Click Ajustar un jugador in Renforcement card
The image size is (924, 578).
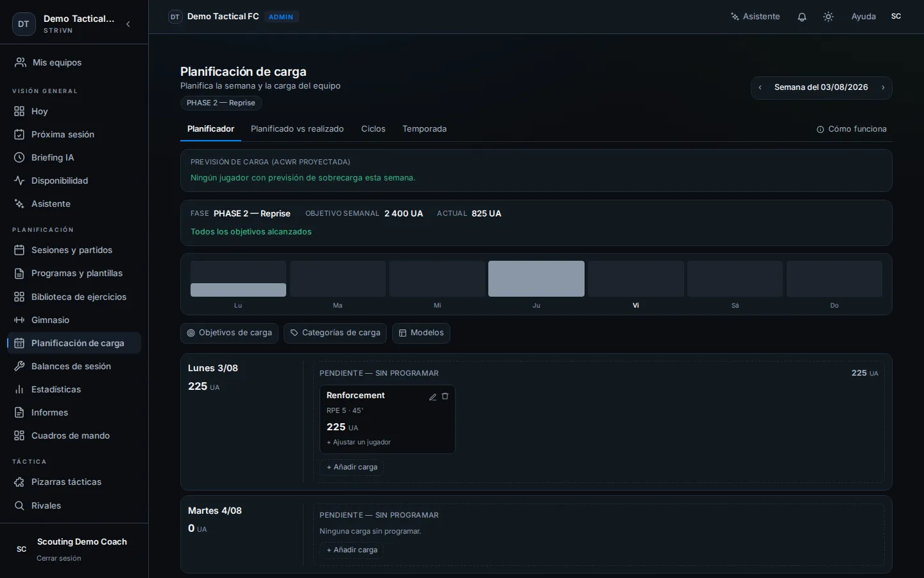click(x=359, y=442)
